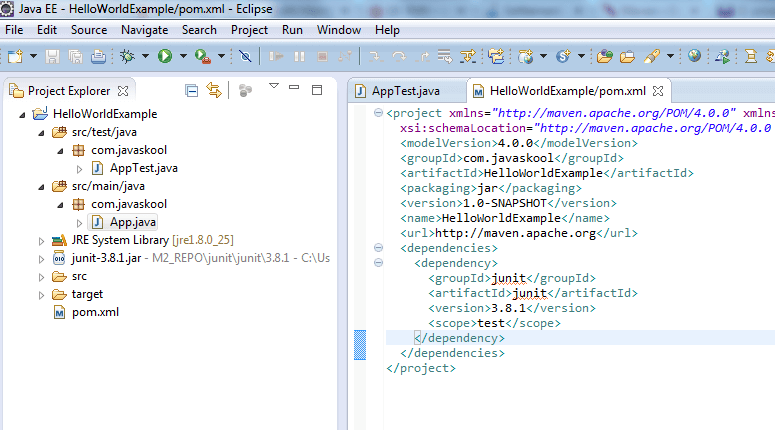Expand the JRE System Library node
The image size is (775, 430).
point(41,240)
